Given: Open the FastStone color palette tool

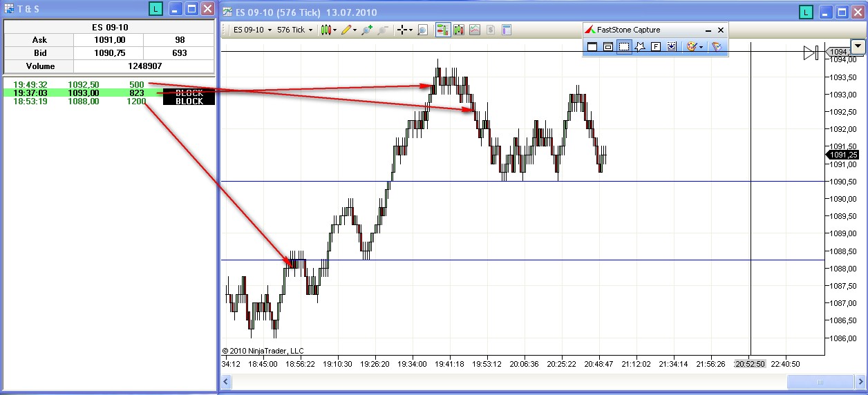Looking at the screenshot, I should 693,46.
